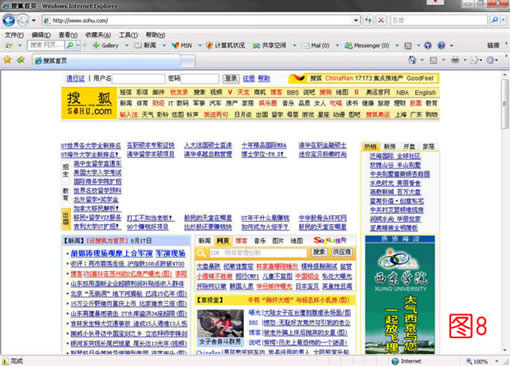Click the search magnifier icon in the search box
This screenshot has height=366, width=510.
tap(495, 20)
